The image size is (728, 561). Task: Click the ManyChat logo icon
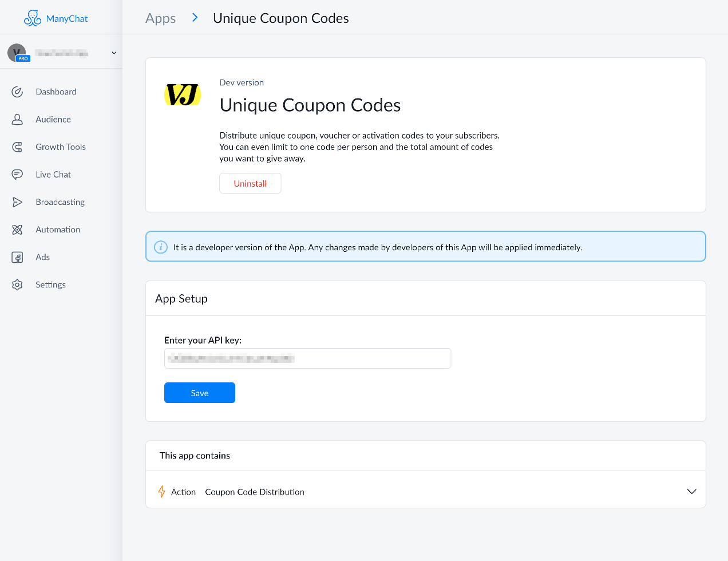coord(33,18)
